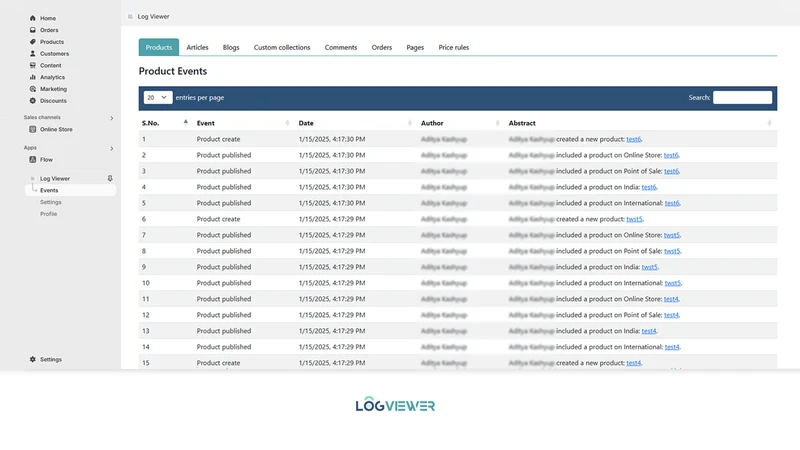Open Products in the sidebar

click(52, 41)
